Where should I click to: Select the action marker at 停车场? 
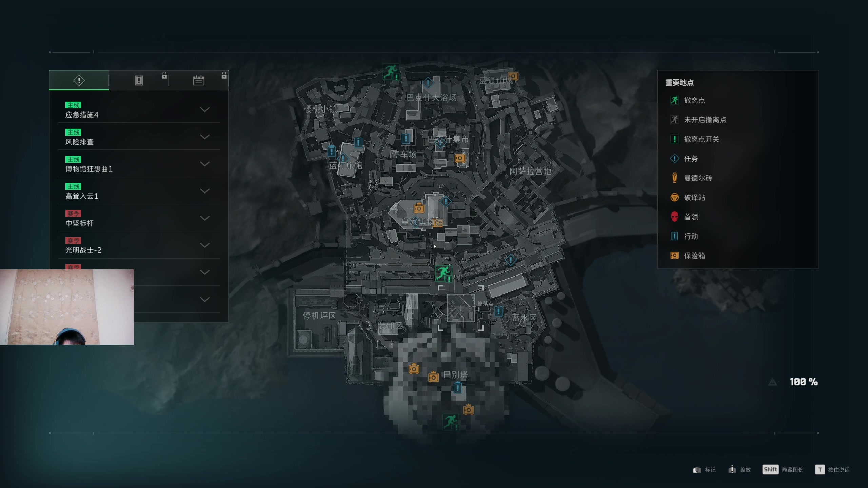click(406, 138)
